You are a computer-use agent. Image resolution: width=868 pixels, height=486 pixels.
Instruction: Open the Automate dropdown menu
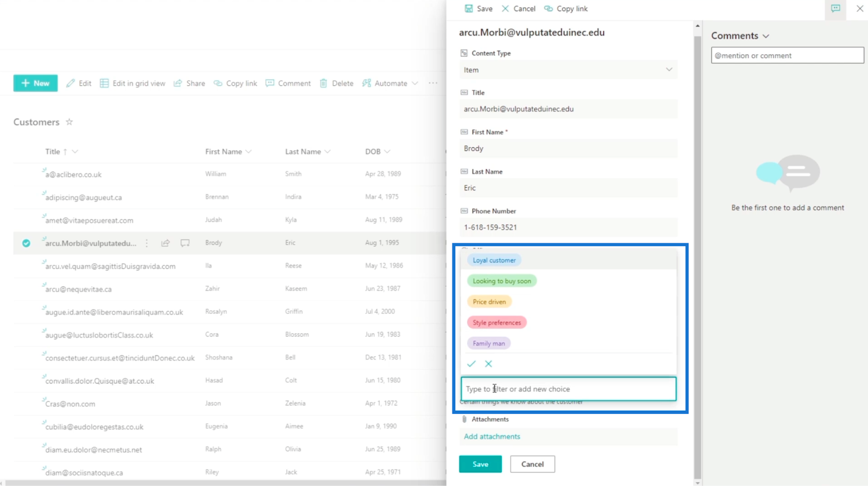coord(390,83)
